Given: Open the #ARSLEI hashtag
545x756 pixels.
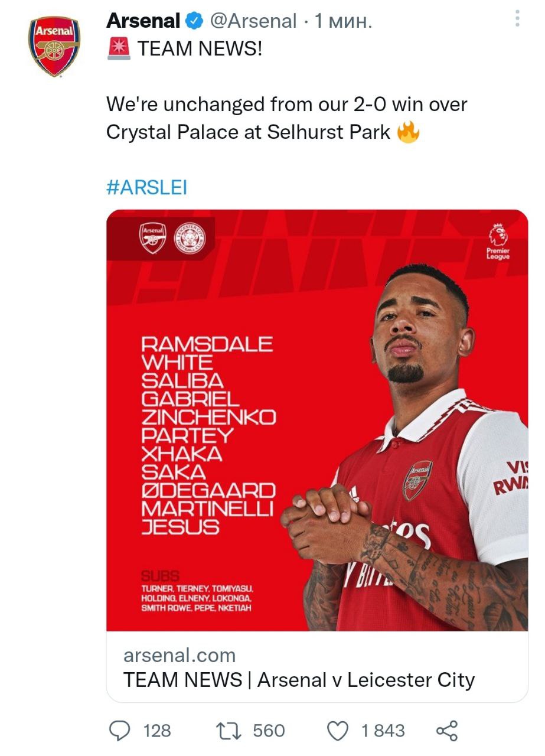Looking at the screenshot, I should click(x=146, y=187).
